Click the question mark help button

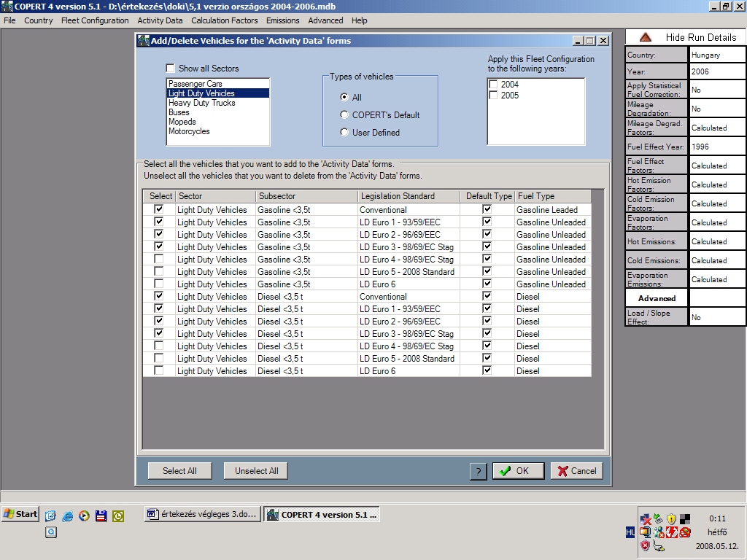(479, 472)
